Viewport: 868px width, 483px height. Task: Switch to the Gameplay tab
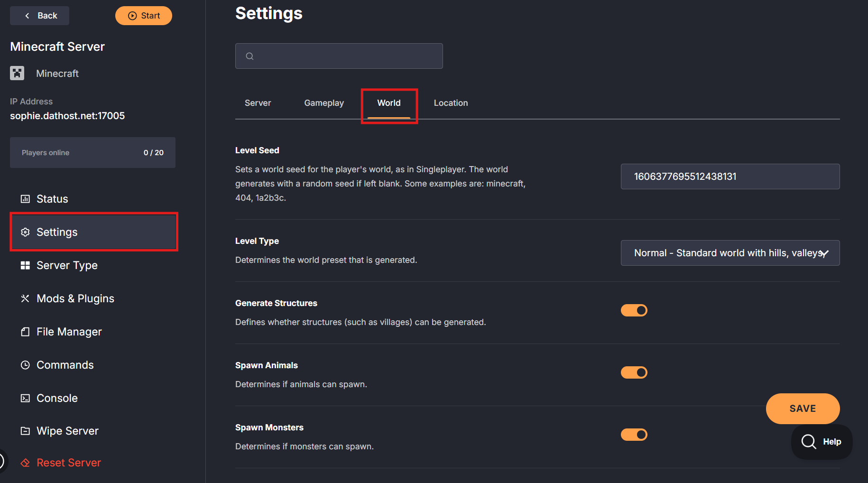click(x=324, y=103)
